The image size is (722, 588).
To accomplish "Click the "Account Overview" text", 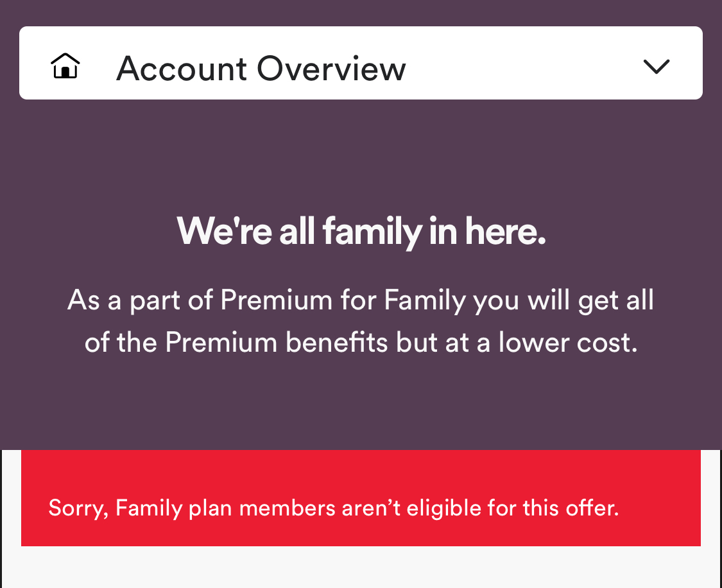I will tap(261, 68).
